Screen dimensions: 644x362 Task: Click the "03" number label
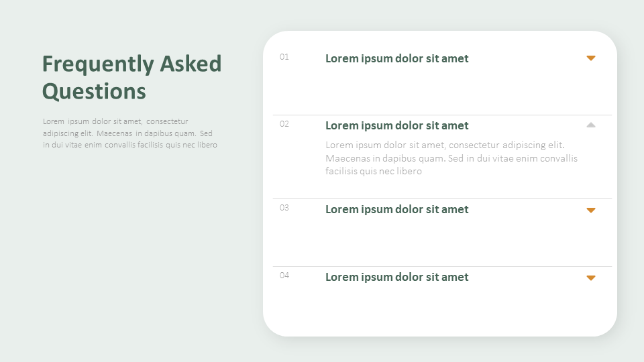pos(284,208)
